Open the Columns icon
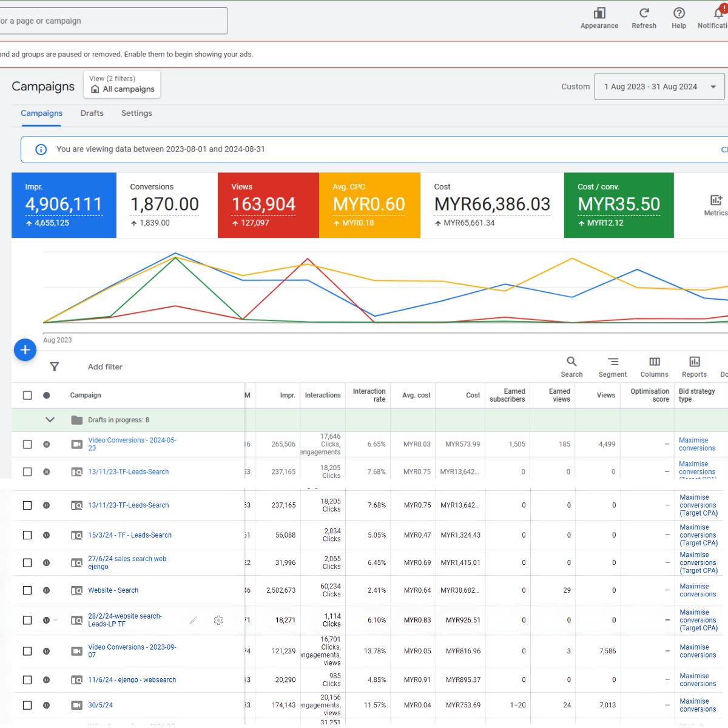Viewport: 728px width, 728px height. tap(654, 362)
